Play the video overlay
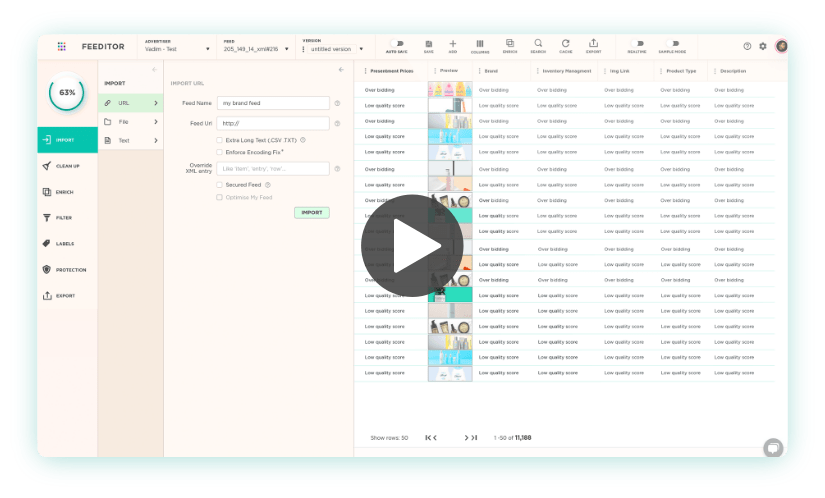825x498 pixels. click(x=411, y=246)
